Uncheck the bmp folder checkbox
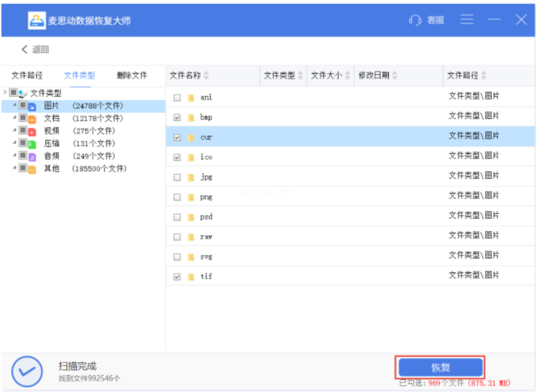Screen dimensions: 536x392 pyautogui.click(x=177, y=117)
